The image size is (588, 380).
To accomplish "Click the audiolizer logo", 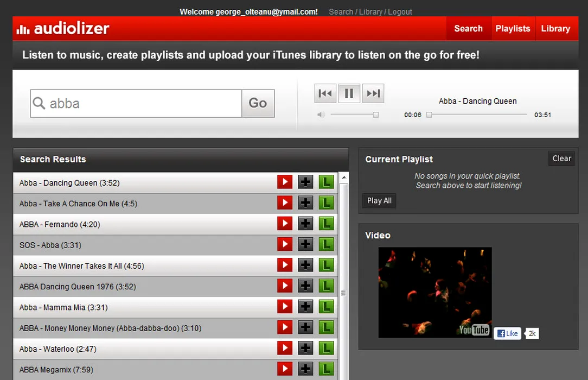I will pos(63,28).
